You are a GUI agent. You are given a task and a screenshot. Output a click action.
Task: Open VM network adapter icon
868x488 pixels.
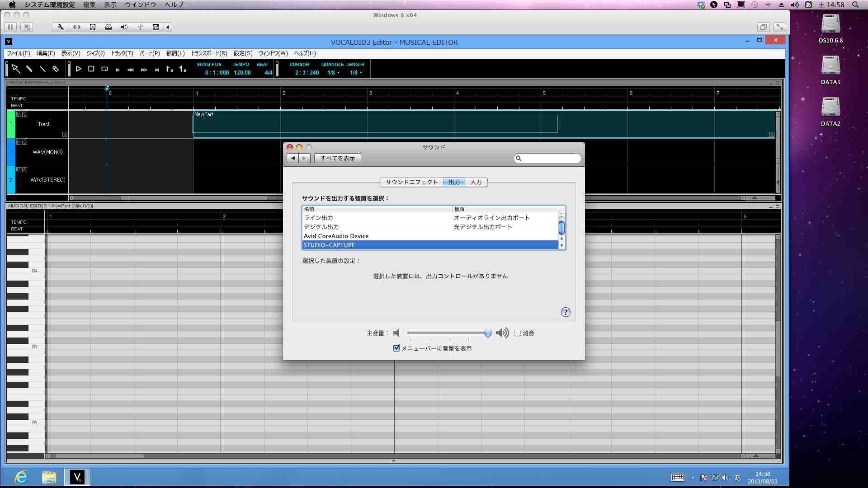(x=77, y=27)
